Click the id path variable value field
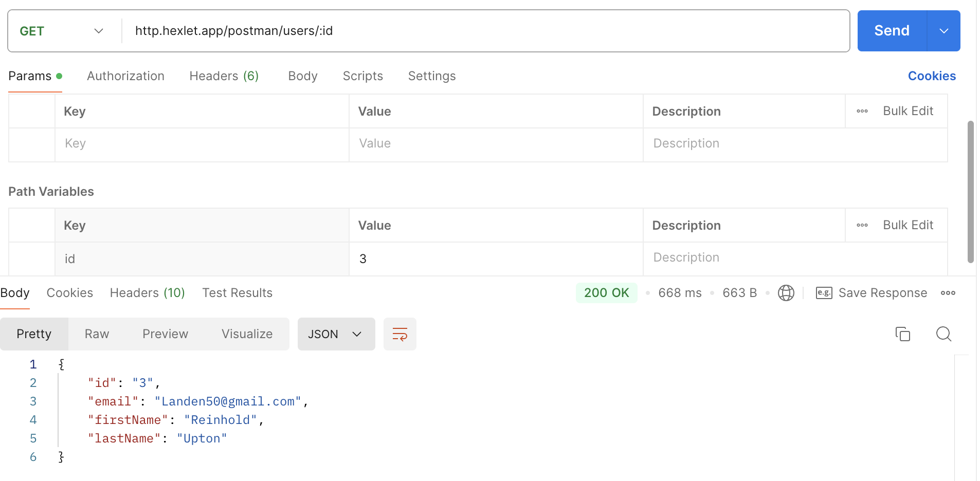Viewport: 980px width, 481px height. click(495, 258)
